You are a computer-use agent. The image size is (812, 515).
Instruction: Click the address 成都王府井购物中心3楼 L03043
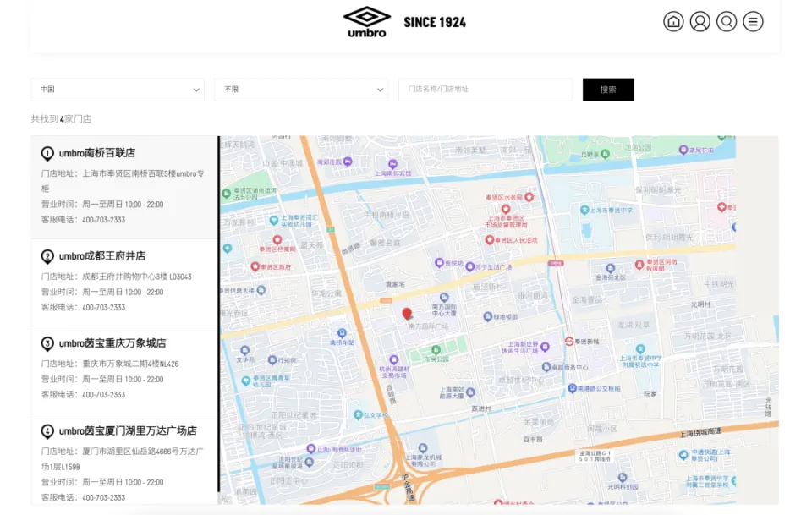137,277
